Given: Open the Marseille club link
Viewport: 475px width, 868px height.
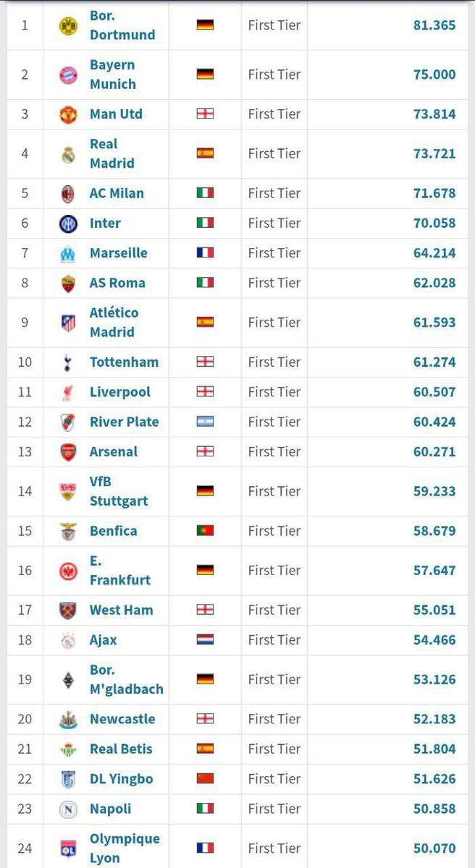Looking at the screenshot, I should click(118, 253).
